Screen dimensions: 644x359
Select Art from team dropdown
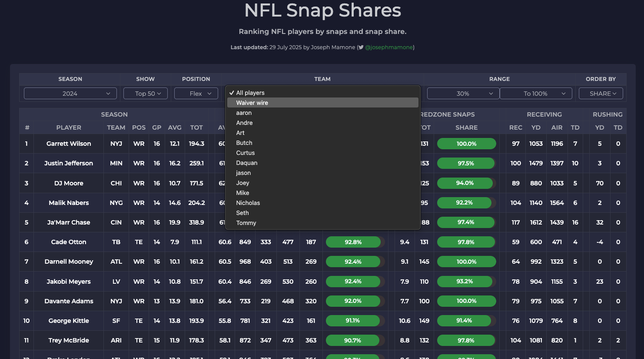[323, 133]
